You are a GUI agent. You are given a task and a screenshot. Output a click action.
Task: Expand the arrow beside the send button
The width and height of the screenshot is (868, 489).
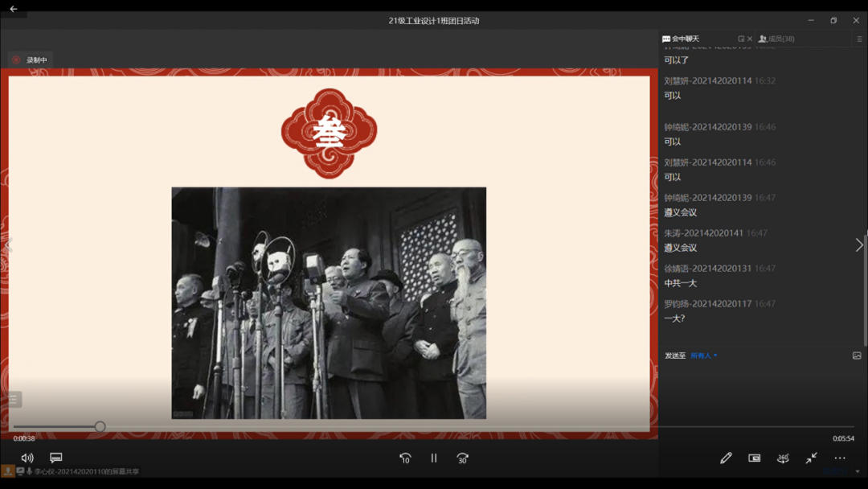click(858, 471)
